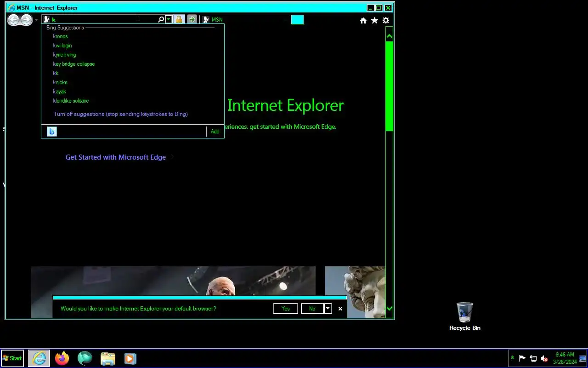Image resolution: width=588 pixels, height=368 pixels.
Task: Open the Recycle Bin desktop icon
Action: pyautogui.click(x=465, y=316)
